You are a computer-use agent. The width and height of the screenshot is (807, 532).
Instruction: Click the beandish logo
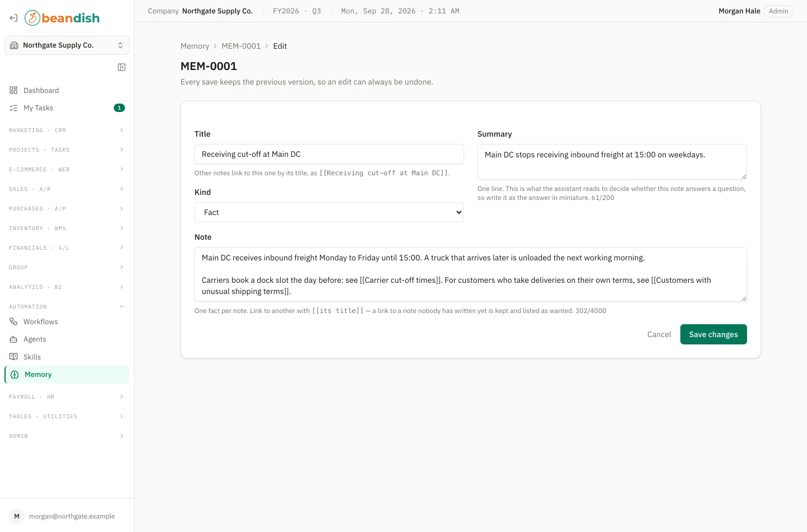point(62,18)
